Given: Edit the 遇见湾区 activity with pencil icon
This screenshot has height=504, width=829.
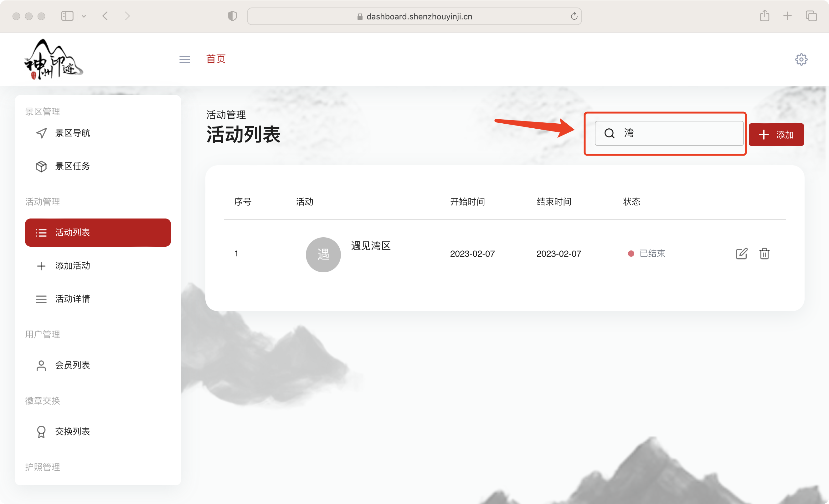Looking at the screenshot, I should click(741, 254).
